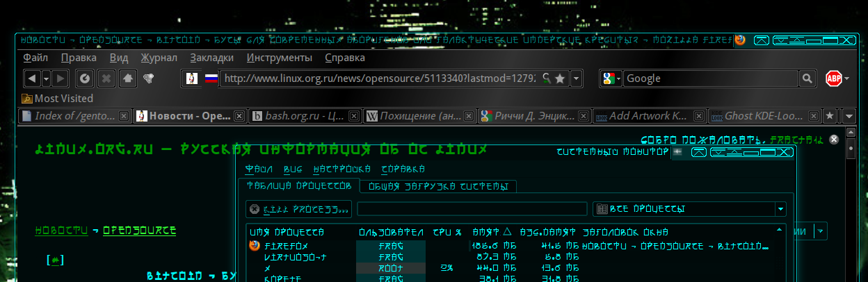Viewport: 868px width, 282px height.
Task: Open the Журнал menu
Action: 159,58
